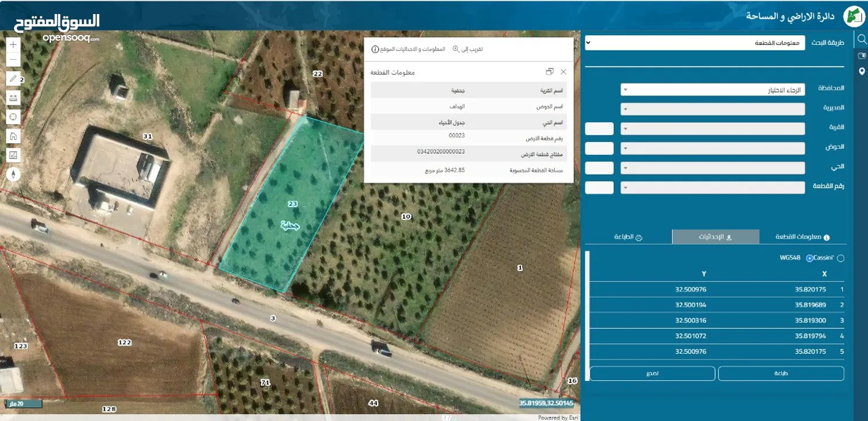Reset map orientation with compass button
Image resolution: width=868 pixels, height=421 pixels.
click(x=13, y=174)
